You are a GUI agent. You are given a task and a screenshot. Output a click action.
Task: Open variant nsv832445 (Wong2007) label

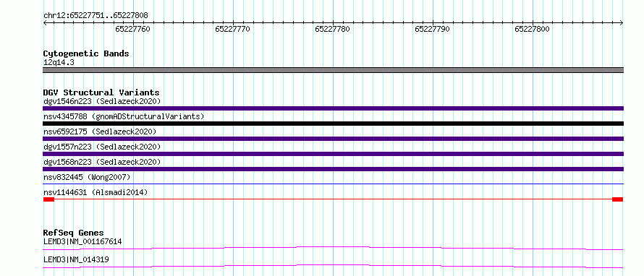coord(87,177)
